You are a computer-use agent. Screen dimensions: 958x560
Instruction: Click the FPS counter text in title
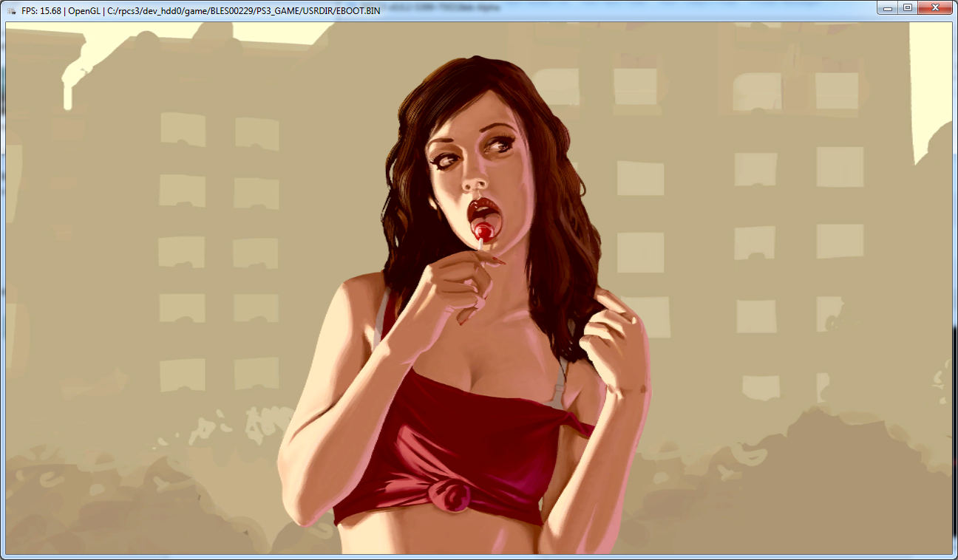[42, 11]
